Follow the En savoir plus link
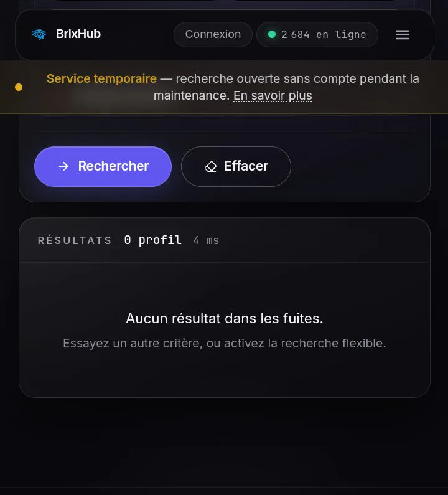This screenshot has width=448, height=495. pos(273,96)
